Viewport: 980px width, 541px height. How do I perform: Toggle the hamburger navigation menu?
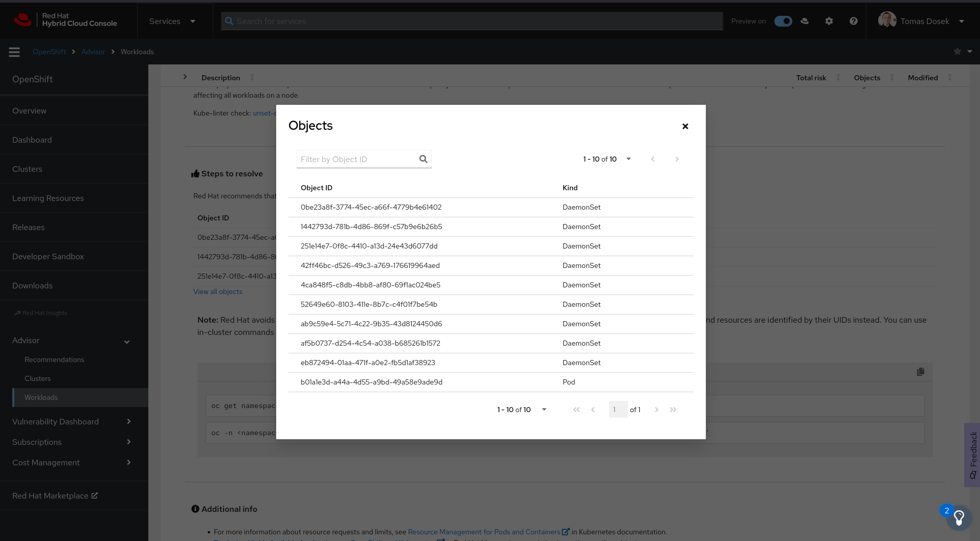coord(14,52)
